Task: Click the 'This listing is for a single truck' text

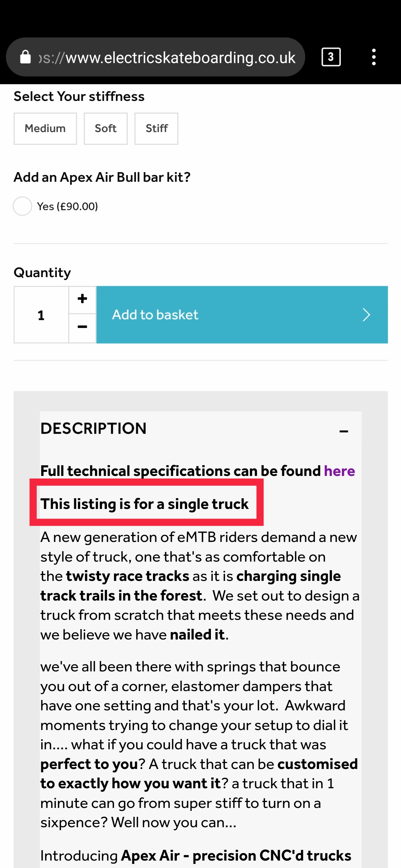Action: click(144, 504)
